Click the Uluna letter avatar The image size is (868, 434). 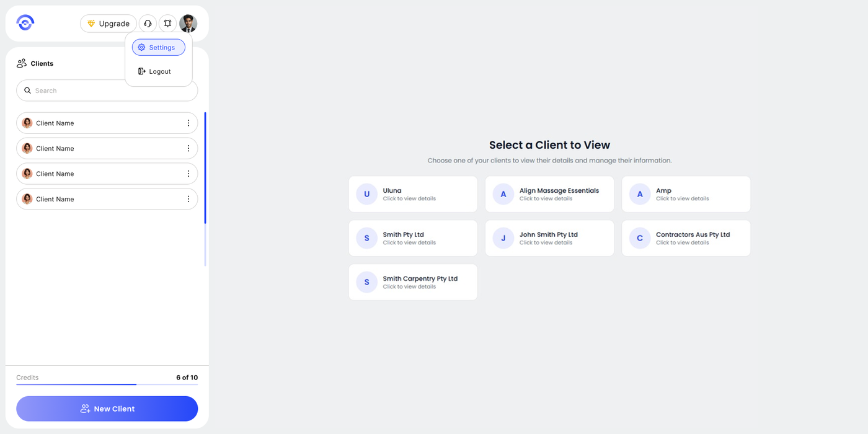tap(366, 194)
